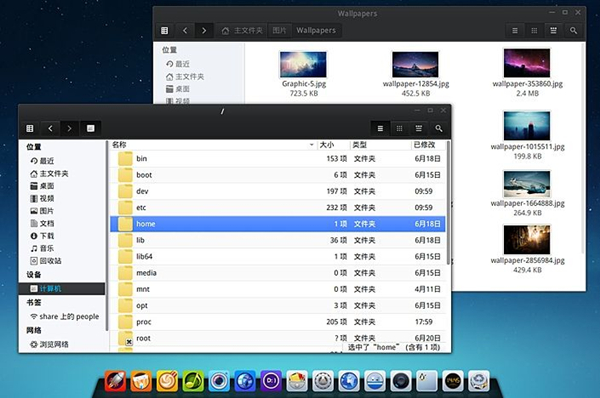Go back in the Wallpapers window
This screenshot has height=398, width=600.
[x=185, y=31]
